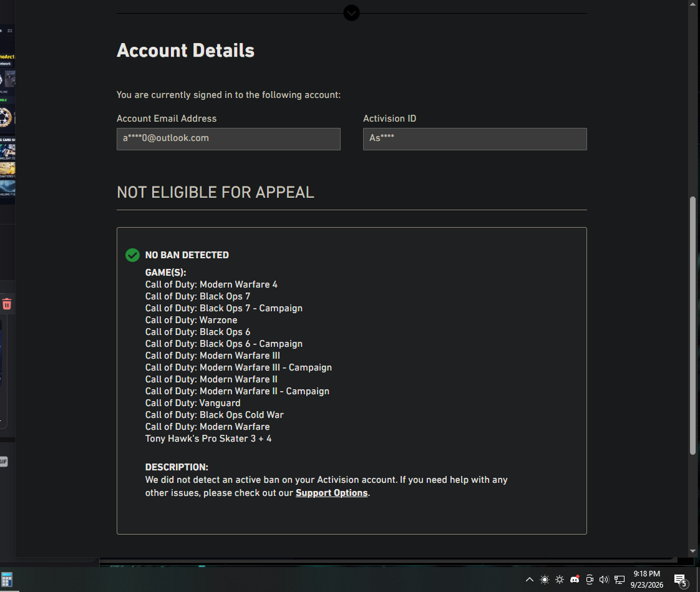
Task: Click 'Call of Duty: Modern Warfare III' row
Action: (213, 356)
